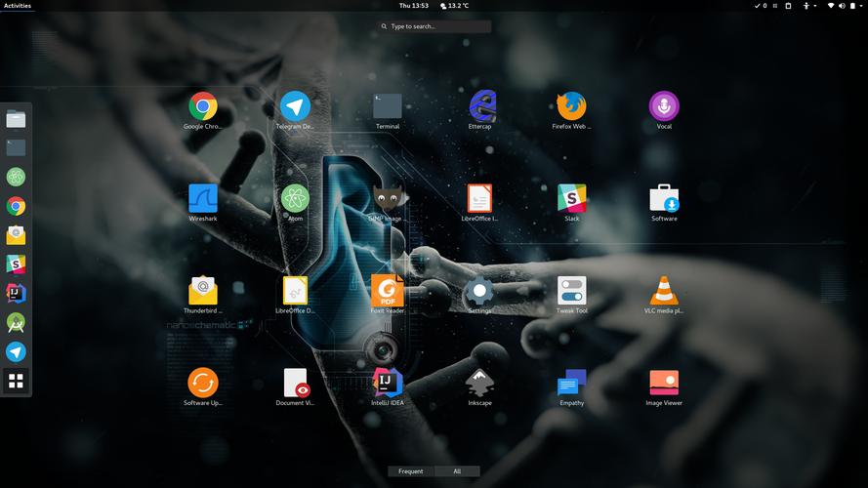Screen dimensions: 868x488
Task: Open Wireshark network analyzer
Action: 203,202
